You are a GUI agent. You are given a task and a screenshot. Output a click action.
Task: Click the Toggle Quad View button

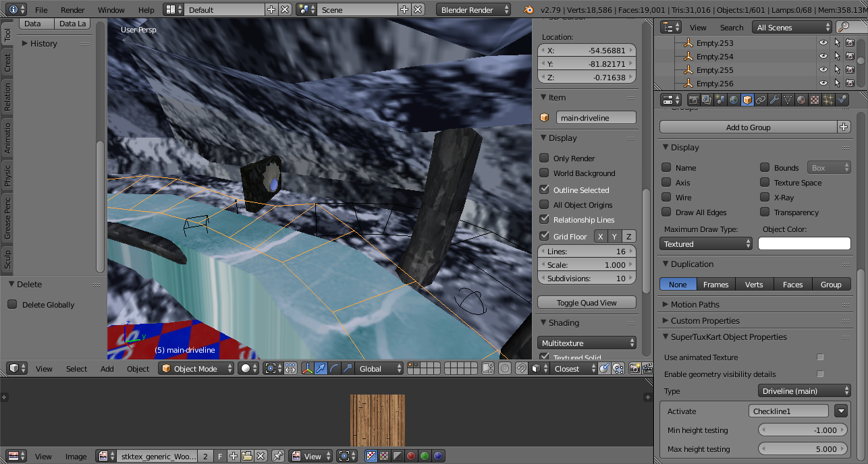click(x=587, y=303)
